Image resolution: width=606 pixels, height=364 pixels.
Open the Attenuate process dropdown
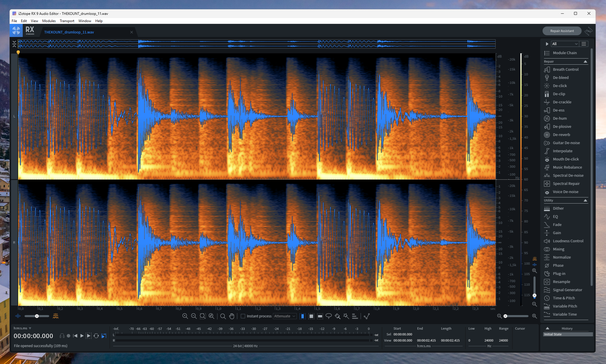click(x=284, y=316)
